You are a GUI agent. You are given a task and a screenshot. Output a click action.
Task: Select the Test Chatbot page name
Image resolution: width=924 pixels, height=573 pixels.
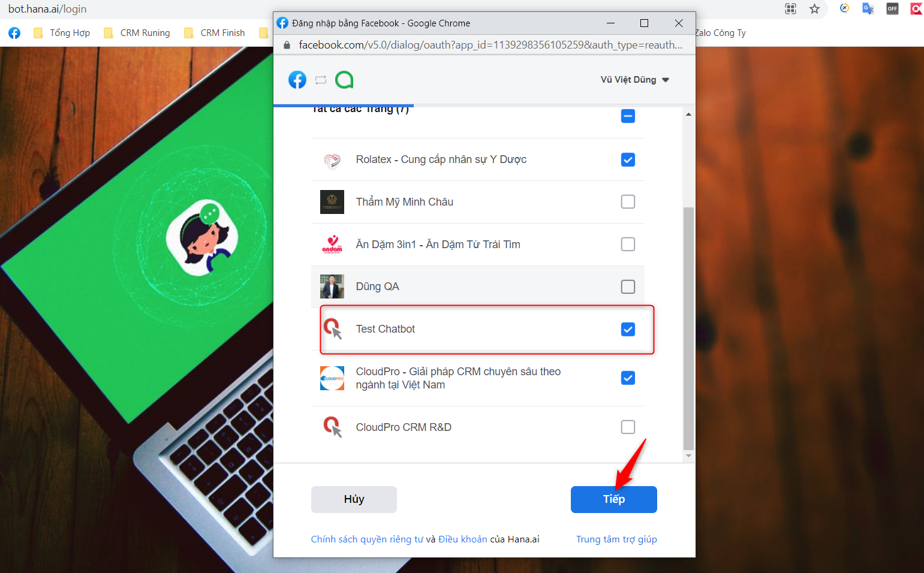[385, 329]
